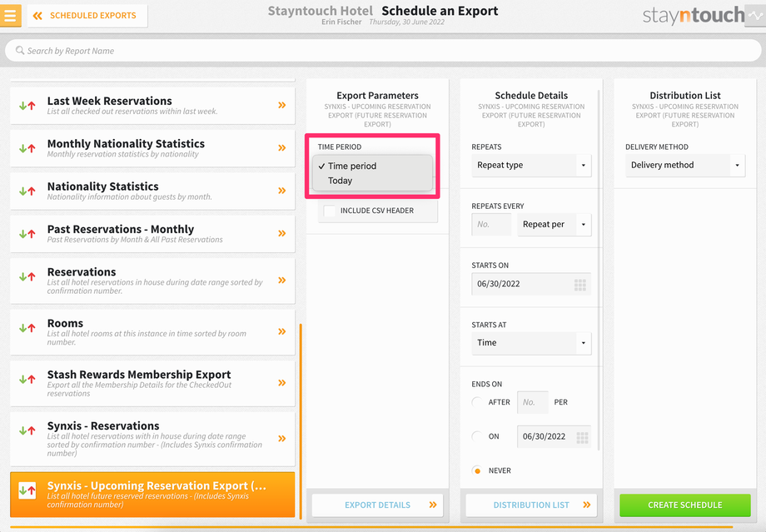Viewport: 766px width, 532px height.
Task: Open Rooms report via its chevron
Action: [x=282, y=331]
